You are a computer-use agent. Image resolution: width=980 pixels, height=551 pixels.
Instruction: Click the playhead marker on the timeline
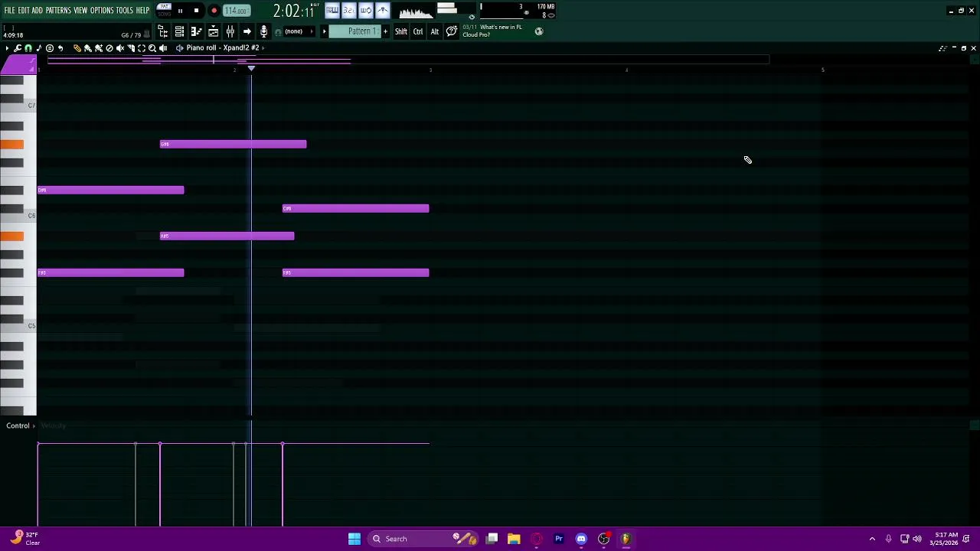pos(251,69)
